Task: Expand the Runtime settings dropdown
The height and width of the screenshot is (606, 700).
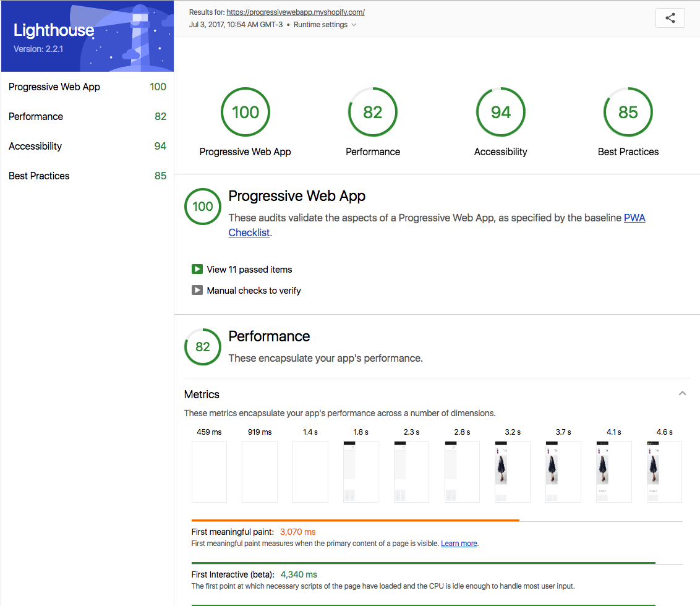Action: coord(325,25)
